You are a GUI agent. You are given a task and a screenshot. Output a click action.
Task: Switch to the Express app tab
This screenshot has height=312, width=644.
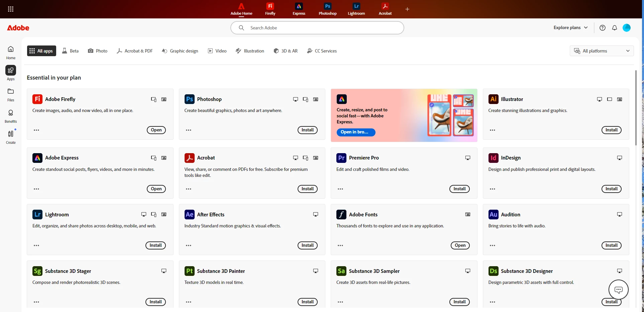[x=299, y=9]
